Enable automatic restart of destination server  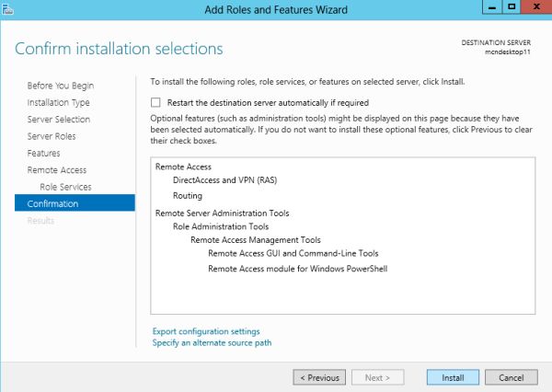point(156,102)
